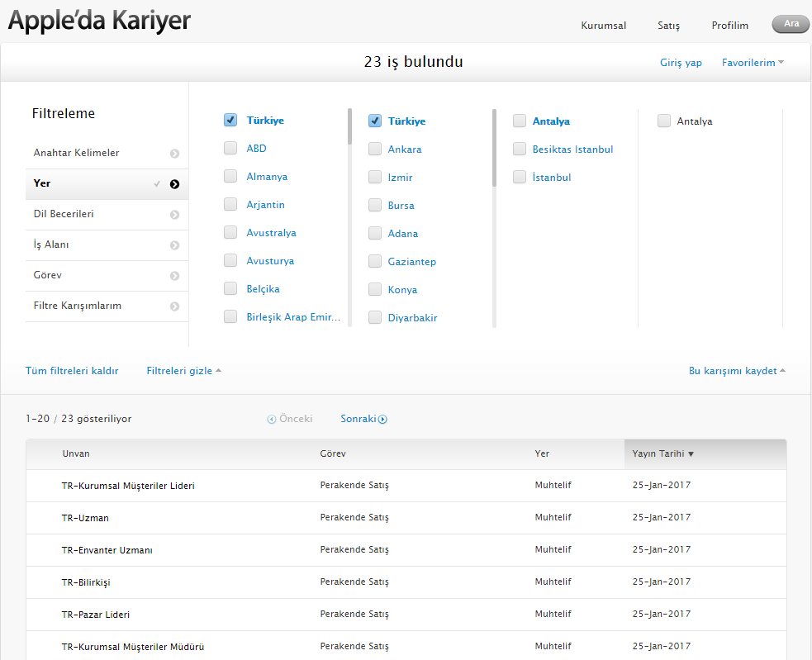
Task: Tick the Avustralya checkbox
Action: [x=230, y=232]
